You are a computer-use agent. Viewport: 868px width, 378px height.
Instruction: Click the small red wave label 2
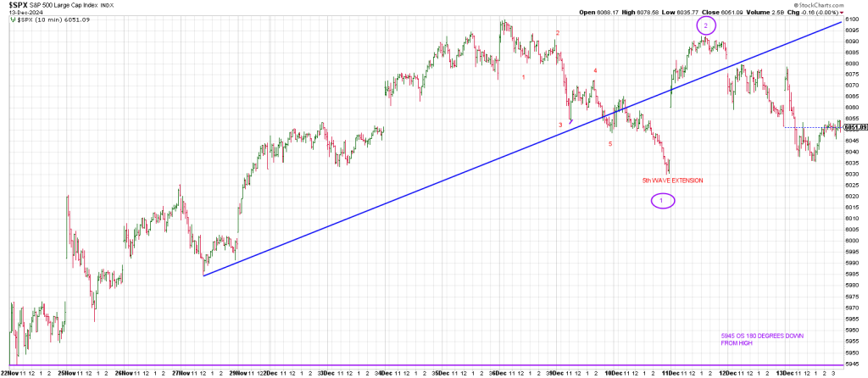tap(557, 33)
